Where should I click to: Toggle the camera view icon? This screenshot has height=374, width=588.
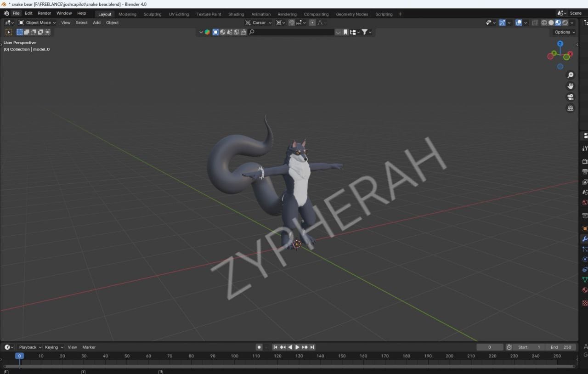[x=571, y=97]
